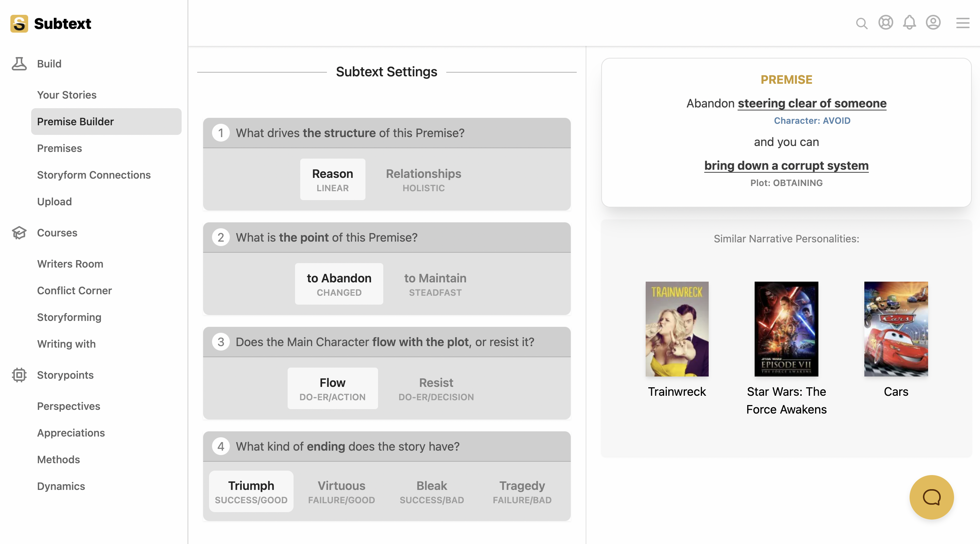Click the Storypoints chip icon
Screen dimensions: 980x544
(x=19, y=375)
